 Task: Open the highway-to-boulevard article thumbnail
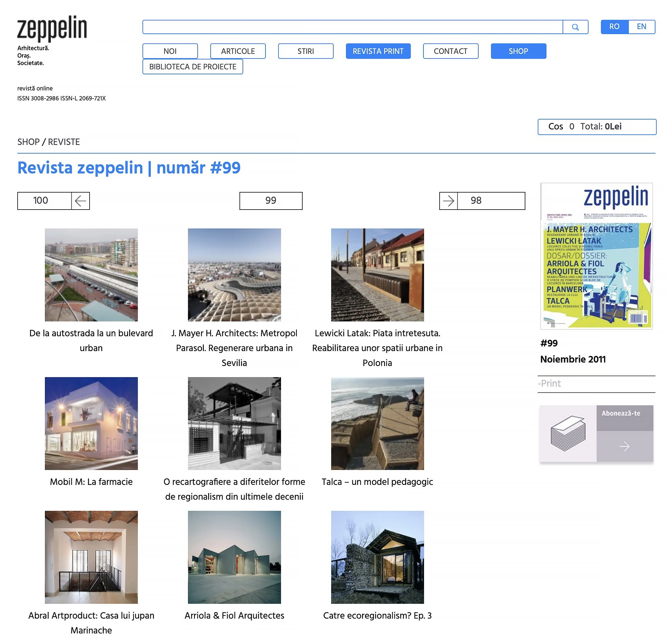[91, 275]
